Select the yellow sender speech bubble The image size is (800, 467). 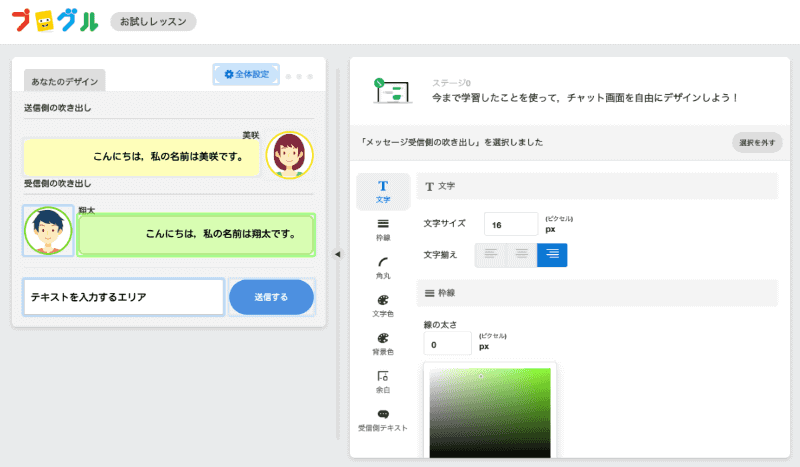click(141, 157)
